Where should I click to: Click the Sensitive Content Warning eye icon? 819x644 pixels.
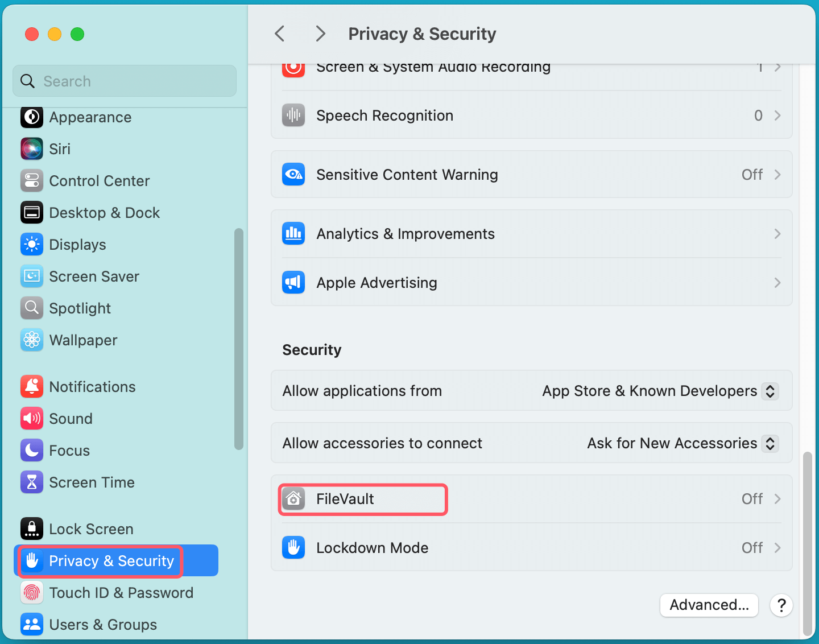[293, 175]
